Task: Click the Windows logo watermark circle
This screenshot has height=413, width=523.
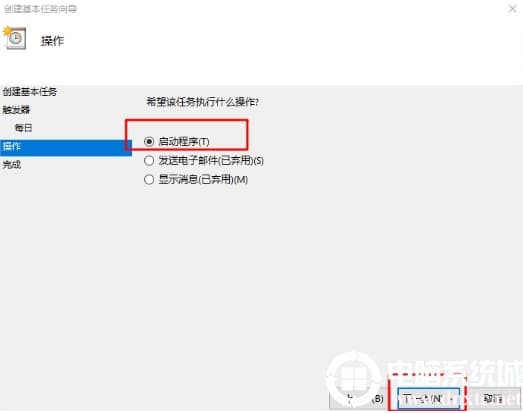Action: click(x=353, y=379)
